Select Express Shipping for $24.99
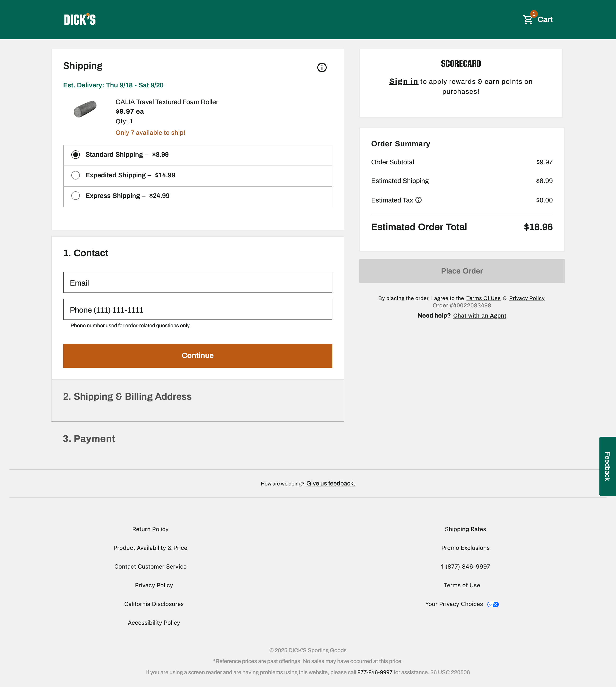This screenshot has width=616, height=687. pos(76,196)
